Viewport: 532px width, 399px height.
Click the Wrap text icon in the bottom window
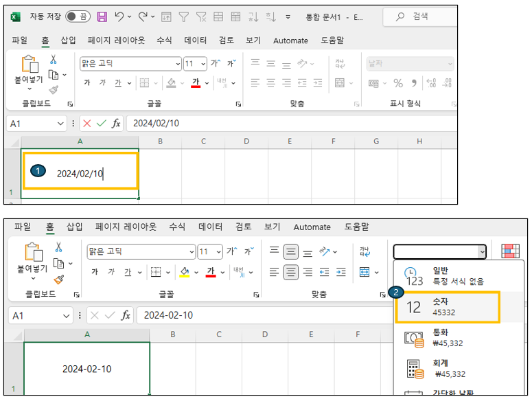tap(365, 252)
